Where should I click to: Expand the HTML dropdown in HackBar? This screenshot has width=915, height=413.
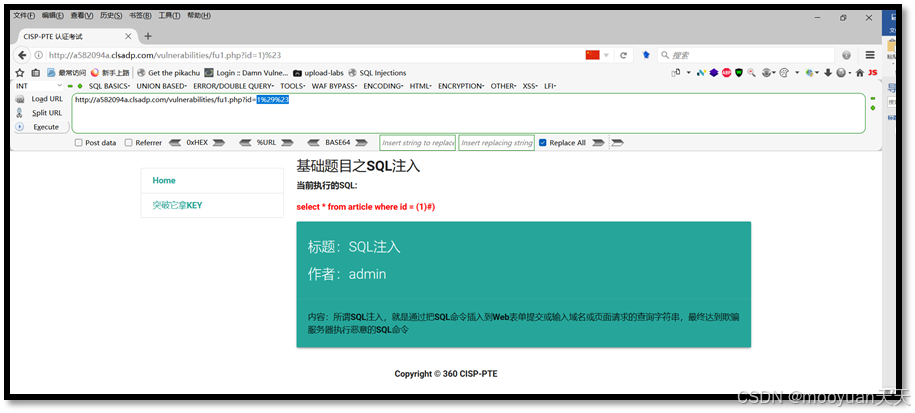click(421, 86)
